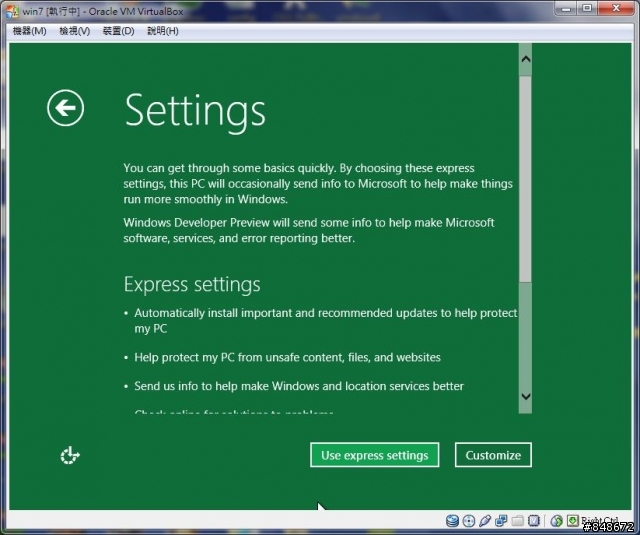Viewport: 640px width, 535px height.
Task: Open the USB devices status icon
Action: tap(485, 521)
